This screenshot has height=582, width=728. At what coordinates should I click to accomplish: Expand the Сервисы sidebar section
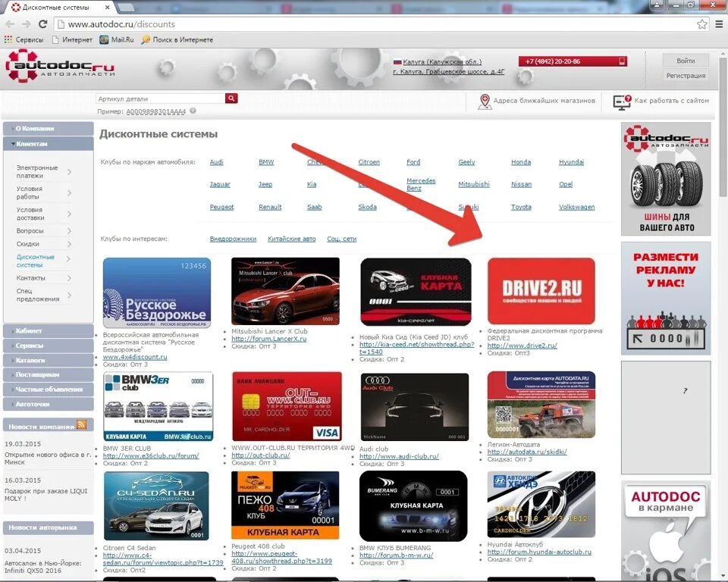coord(49,346)
